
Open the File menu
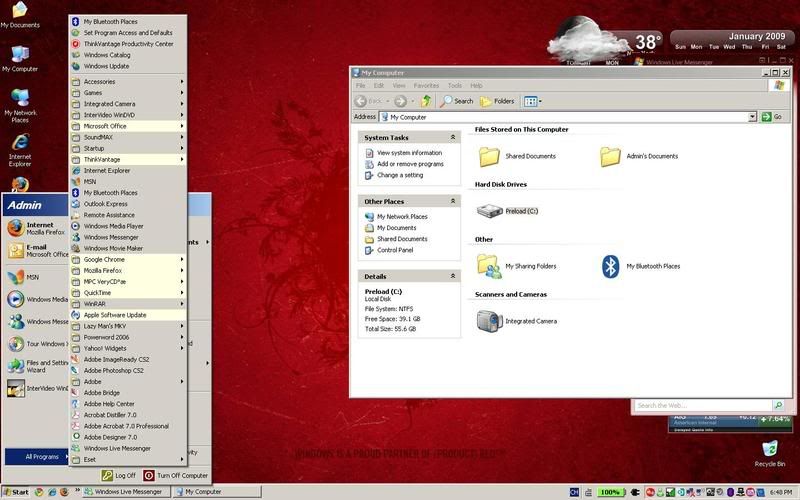tap(360, 85)
